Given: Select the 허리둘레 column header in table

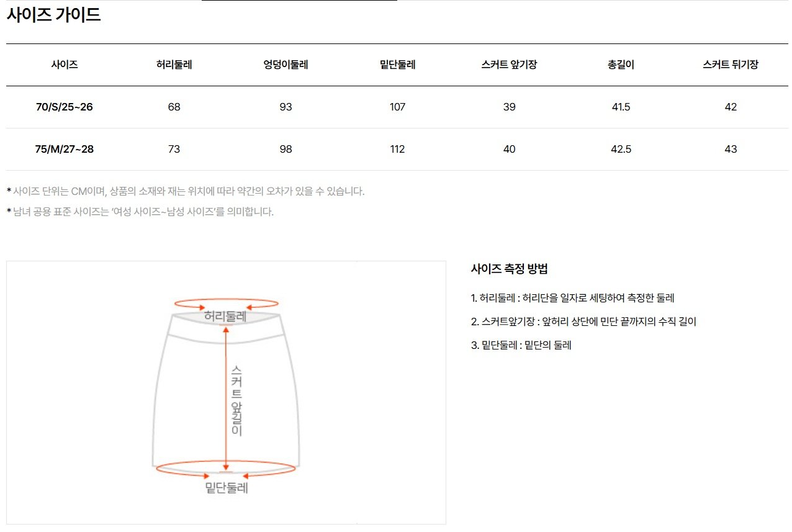Looking at the screenshot, I should point(174,65).
